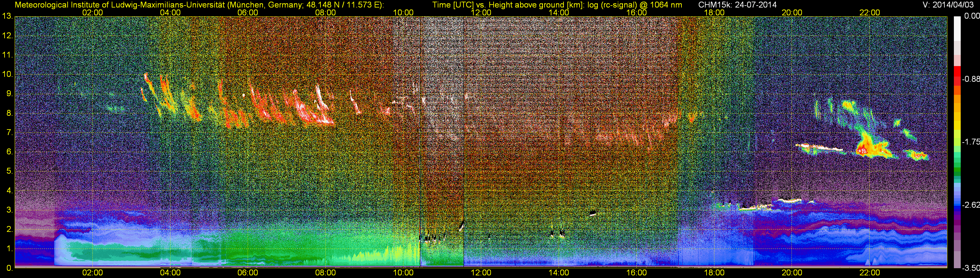Click the color scale value '-2.62'
The image size is (980, 278).
(971, 205)
